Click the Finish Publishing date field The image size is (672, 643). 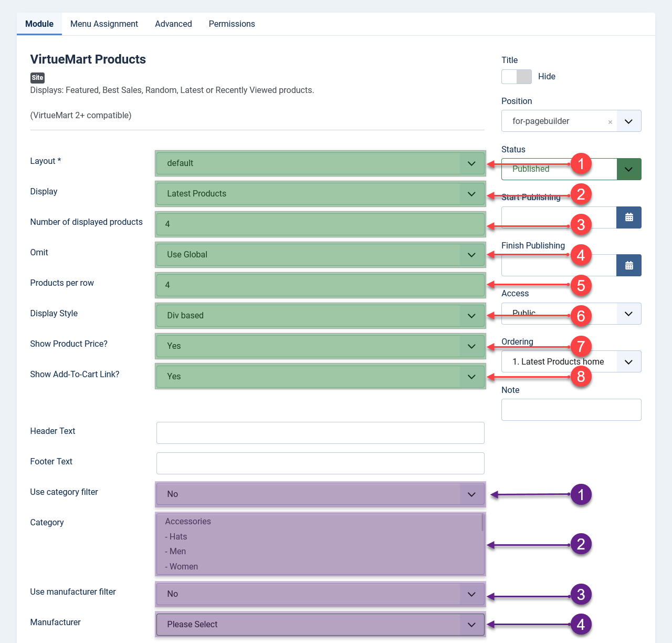pyautogui.click(x=559, y=266)
